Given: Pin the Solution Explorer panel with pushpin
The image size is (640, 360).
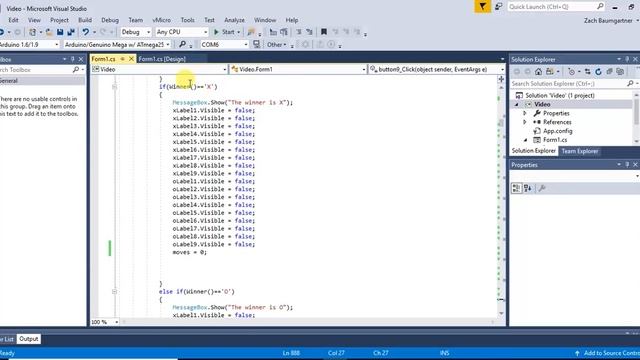Looking at the screenshot, I should pyautogui.click(x=627, y=59).
